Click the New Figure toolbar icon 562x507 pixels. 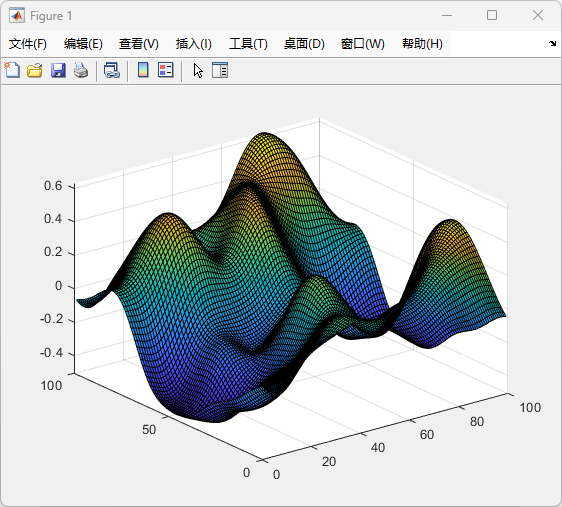coord(12,70)
